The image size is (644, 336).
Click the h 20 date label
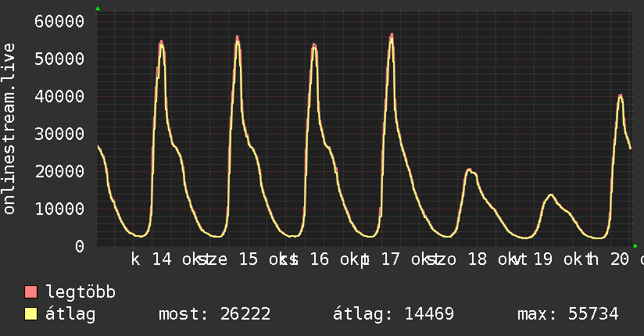[608, 259]
